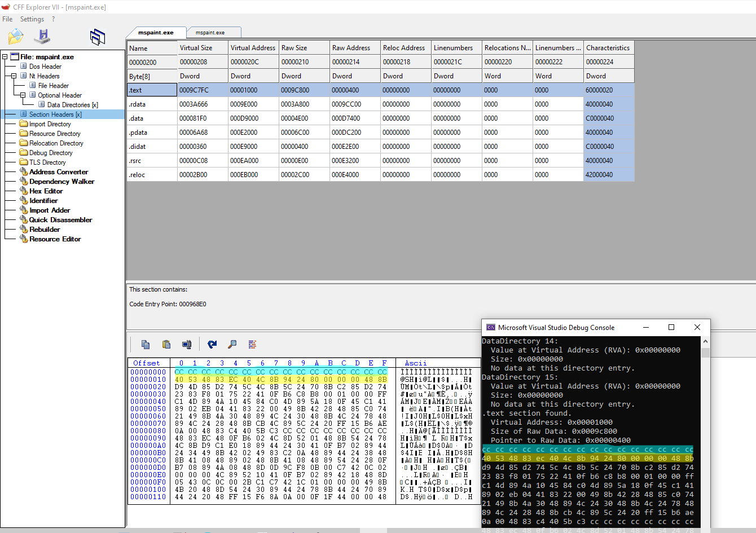
Task: Switch to the active bold mspaint.exe tab
Action: tap(156, 32)
